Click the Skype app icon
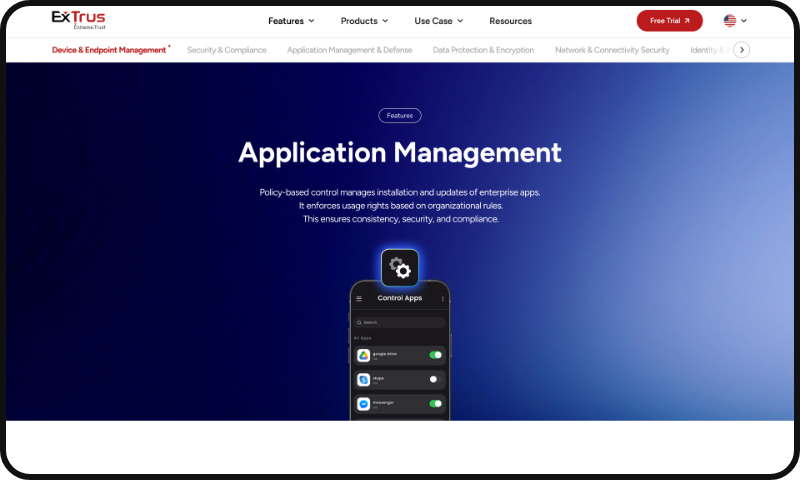 tap(363, 380)
